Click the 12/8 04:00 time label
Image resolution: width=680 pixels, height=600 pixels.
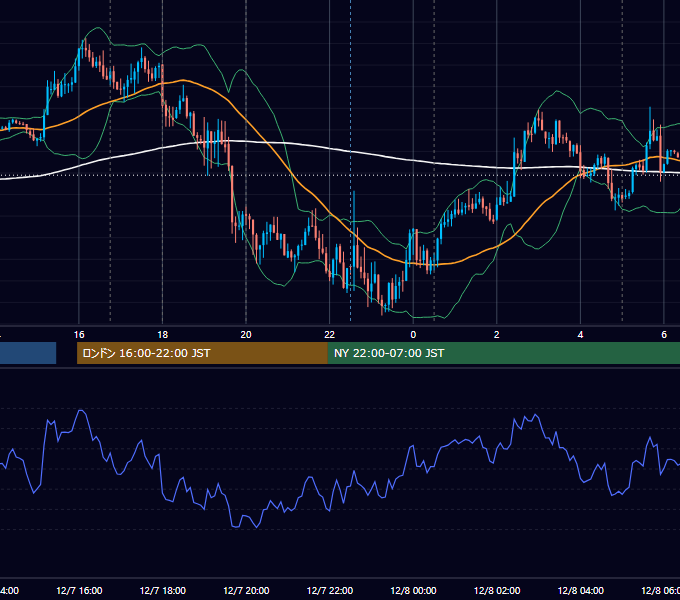(x=580, y=590)
